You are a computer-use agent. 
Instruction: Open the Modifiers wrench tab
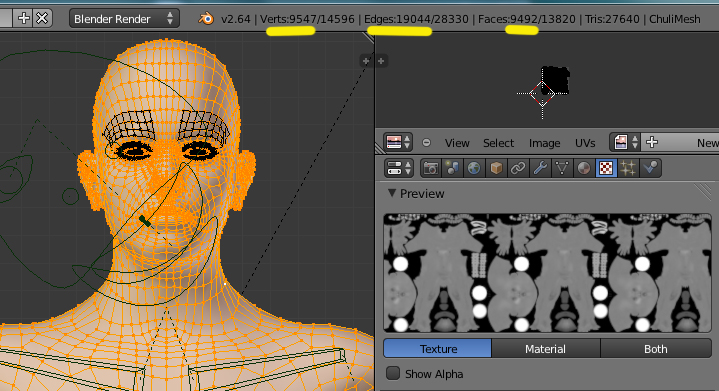click(x=540, y=168)
